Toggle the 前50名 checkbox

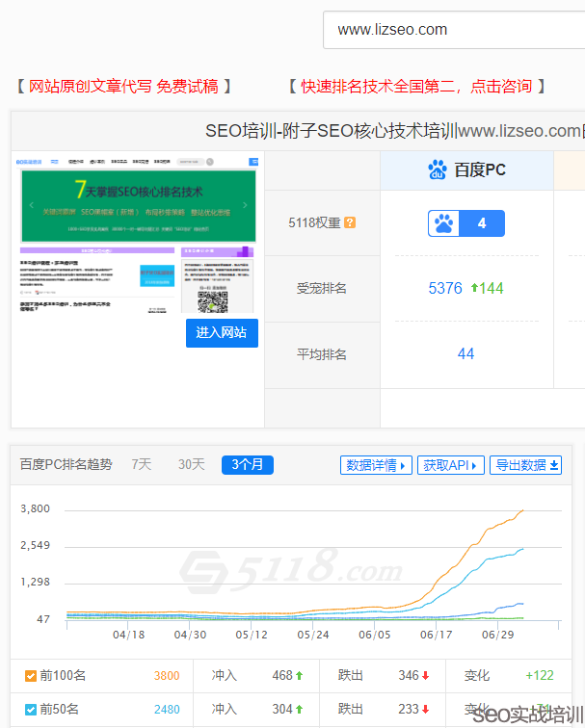(31, 710)
